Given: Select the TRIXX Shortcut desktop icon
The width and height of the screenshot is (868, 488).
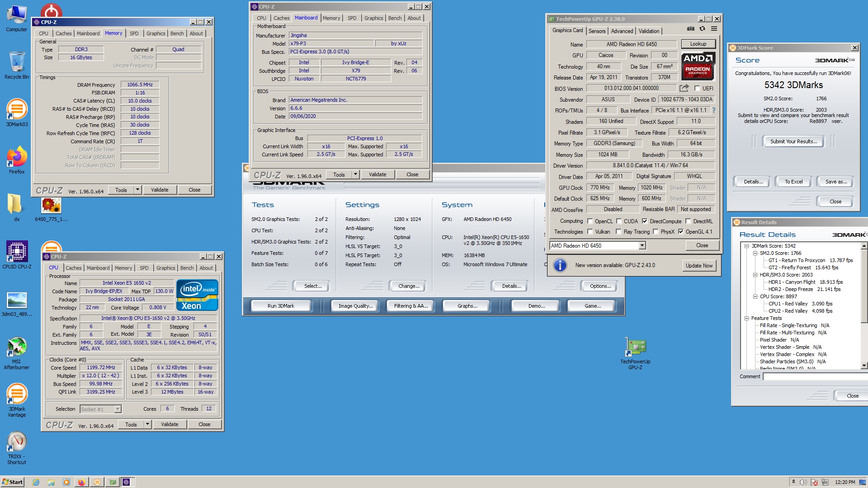Looking at the screenshot, I should point(17,448).
